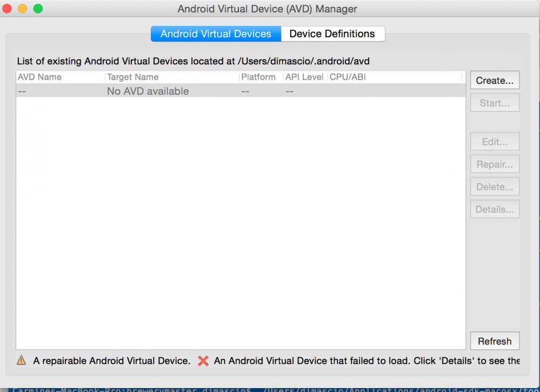
Task: Click the disabled Start button
Action: tap(494, 102)
